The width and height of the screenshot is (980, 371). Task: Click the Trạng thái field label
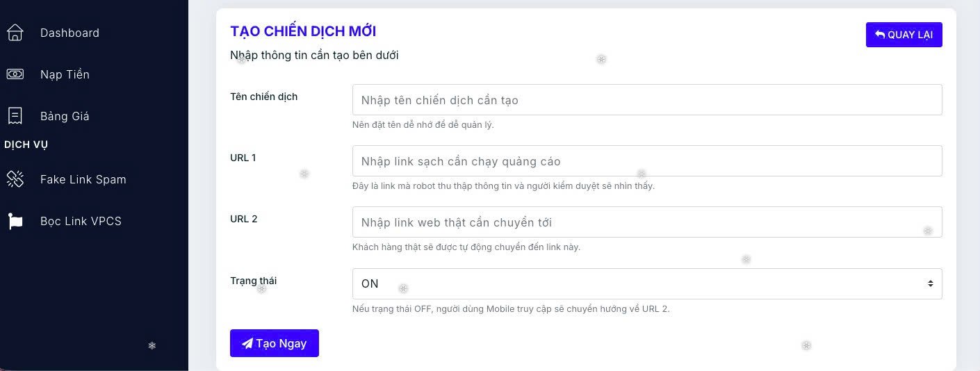[253, 281]
